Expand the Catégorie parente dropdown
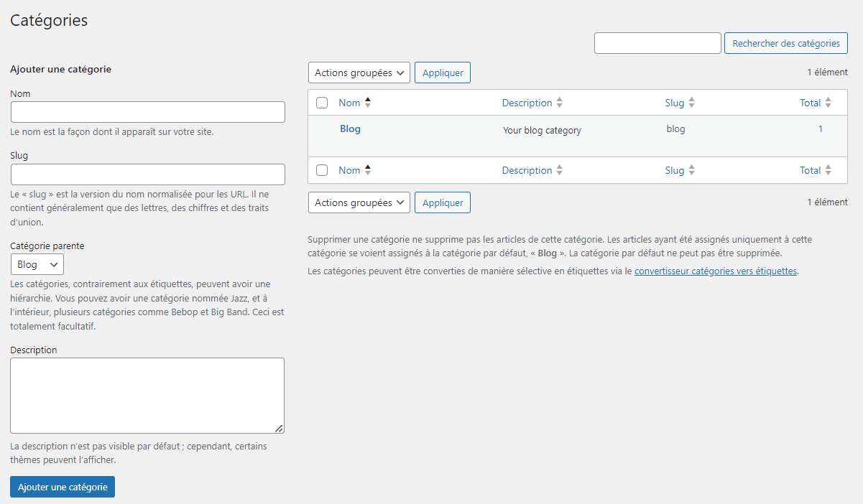The height and width of the screenshot is (504, 863). (x=37, y=264)
